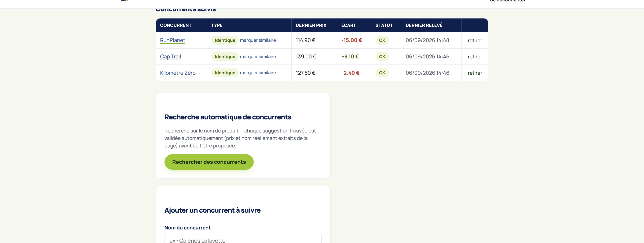This screenshot has height=243, width=644.
Task: Click 'marquer similaire' in the Cap Trail row
Action: tap(258, 57)
